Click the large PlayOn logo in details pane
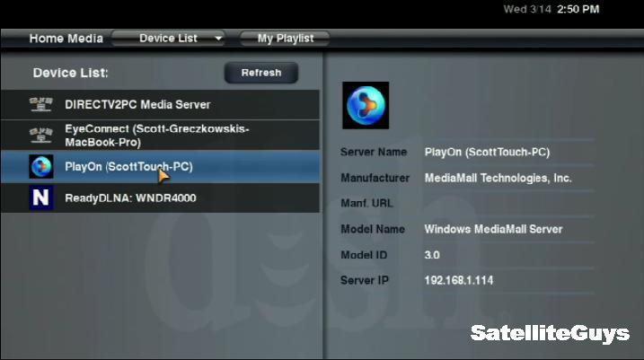The height and width of the screenshot is (360, 644). pyautogui.click(x=366, y=105)
